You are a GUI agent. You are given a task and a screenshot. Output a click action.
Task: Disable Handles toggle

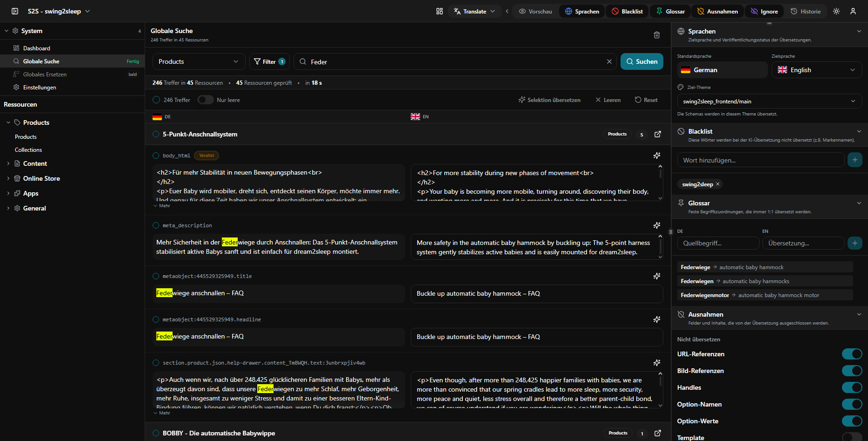(x=852, y=387)
